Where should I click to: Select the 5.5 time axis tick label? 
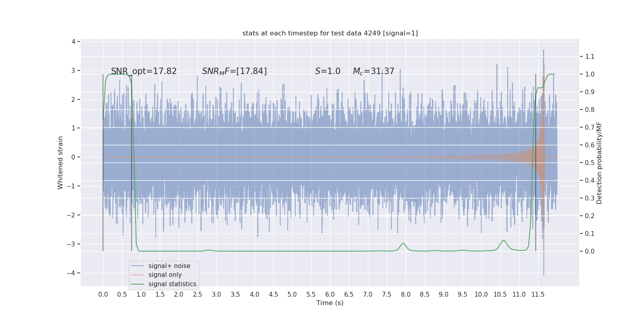pyautogui.click(x=311, y=294)
